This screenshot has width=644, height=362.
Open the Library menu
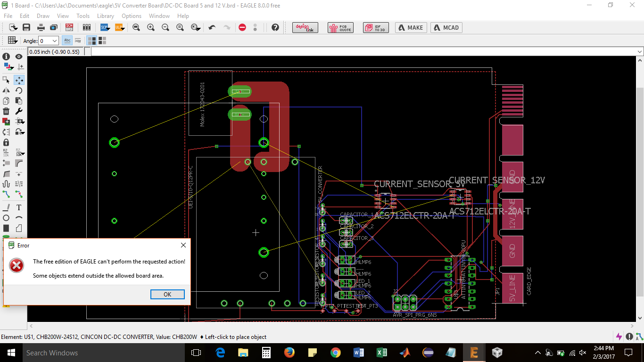point(106,16)
